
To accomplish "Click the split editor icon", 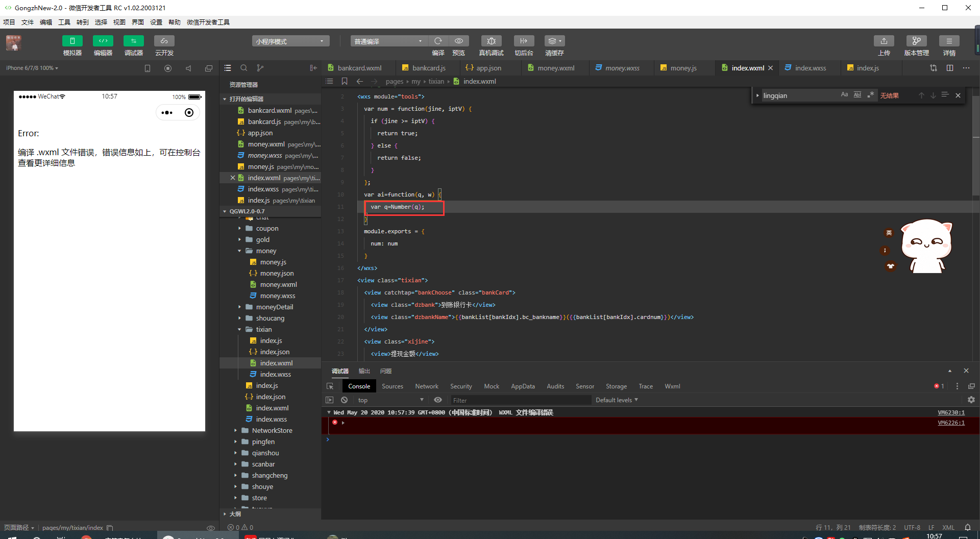I will [x=950, y=68].
